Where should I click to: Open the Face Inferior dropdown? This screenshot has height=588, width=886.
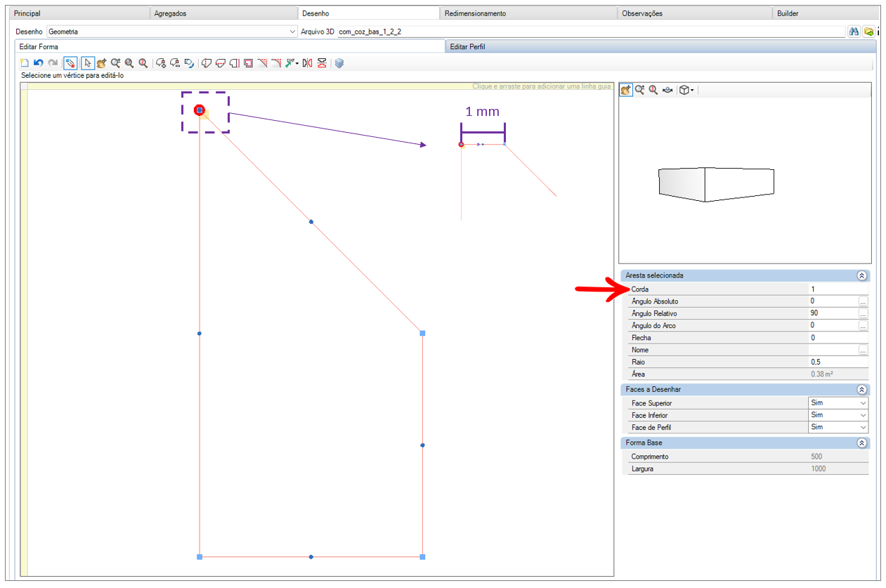click(838, 415)
